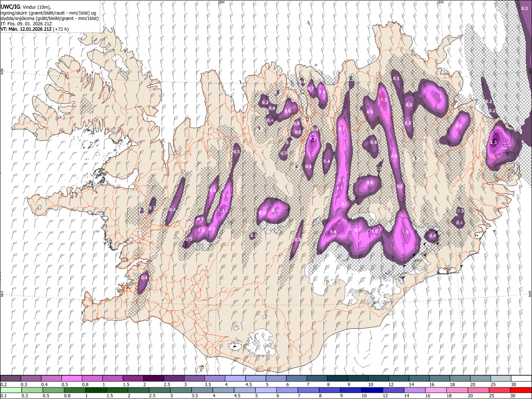Viewport: 532px width, 399px height.
Task: Select the darkest purple swatch labeled 2
Action: (153, 379)
